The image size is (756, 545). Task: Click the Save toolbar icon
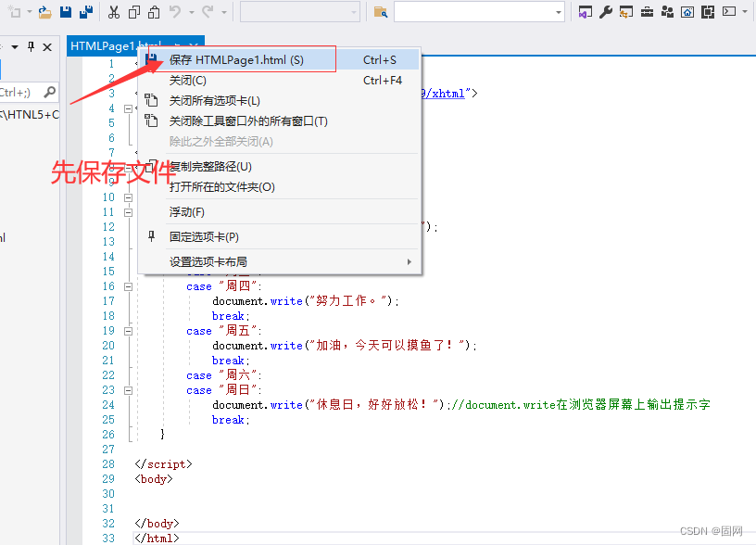pyautogui.click(x=66, y=12)
